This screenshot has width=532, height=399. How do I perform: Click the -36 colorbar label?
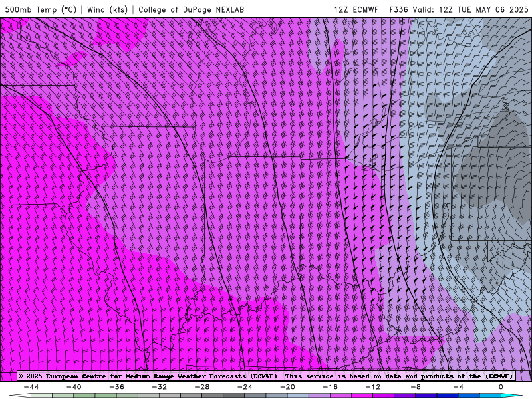point(117,387)
